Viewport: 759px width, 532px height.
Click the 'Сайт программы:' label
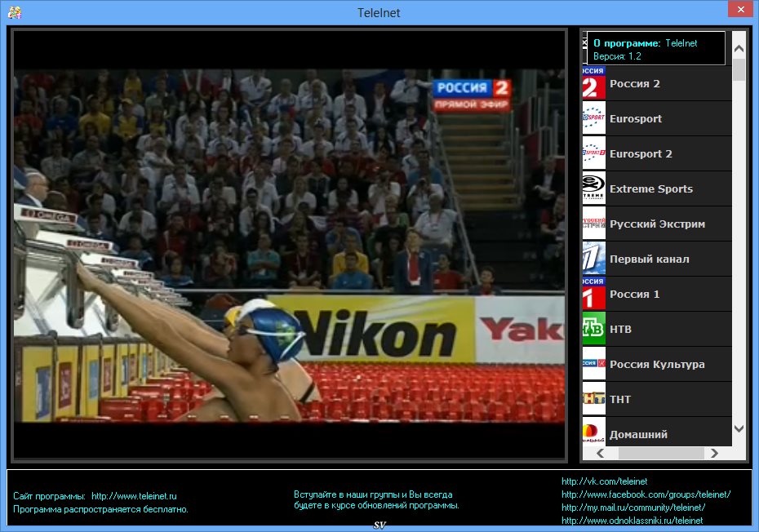coord(49,496)
